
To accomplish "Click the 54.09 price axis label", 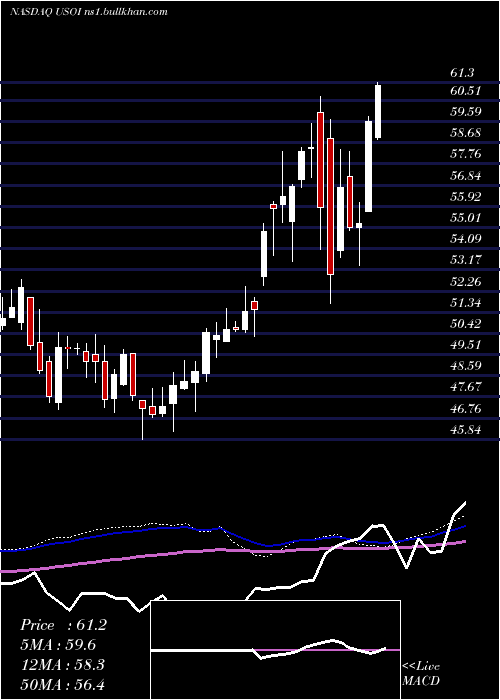I will click(466, 238).
